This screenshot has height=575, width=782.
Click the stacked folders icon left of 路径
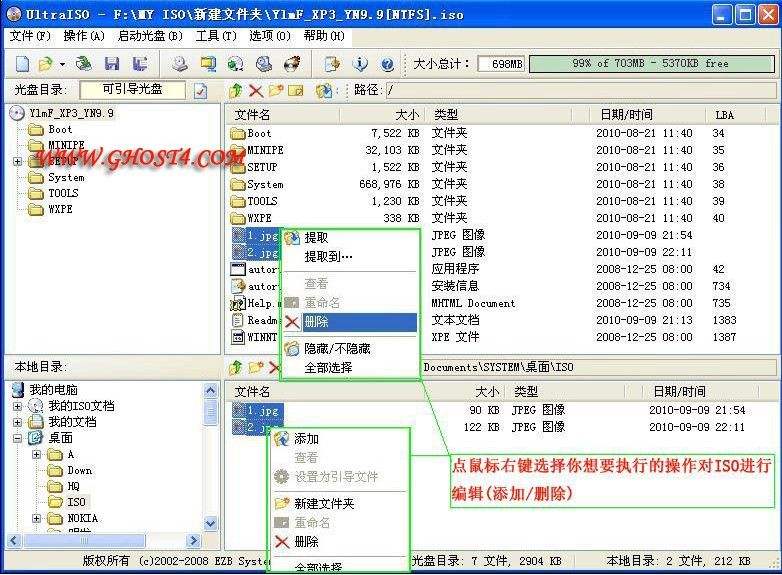point(324,90)
